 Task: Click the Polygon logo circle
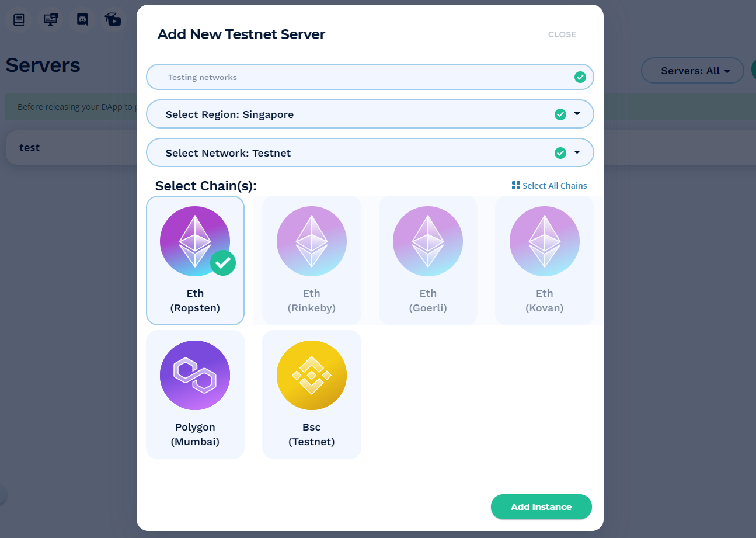click(x=195, y=375)
